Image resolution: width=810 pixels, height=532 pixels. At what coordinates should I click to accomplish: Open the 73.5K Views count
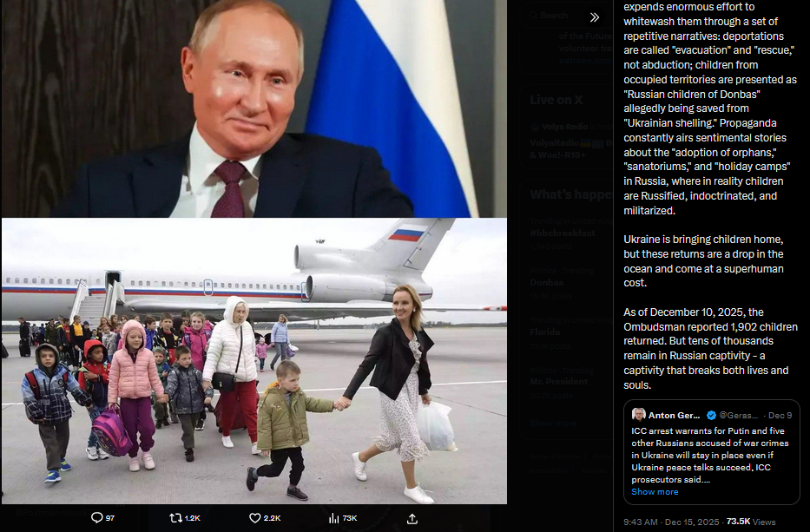[x=751, y=522]
